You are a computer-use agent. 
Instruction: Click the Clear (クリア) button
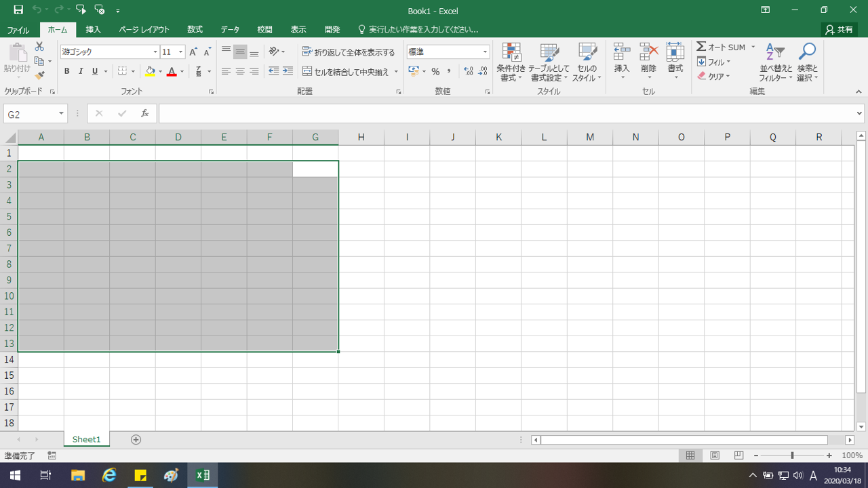point(714,76)
